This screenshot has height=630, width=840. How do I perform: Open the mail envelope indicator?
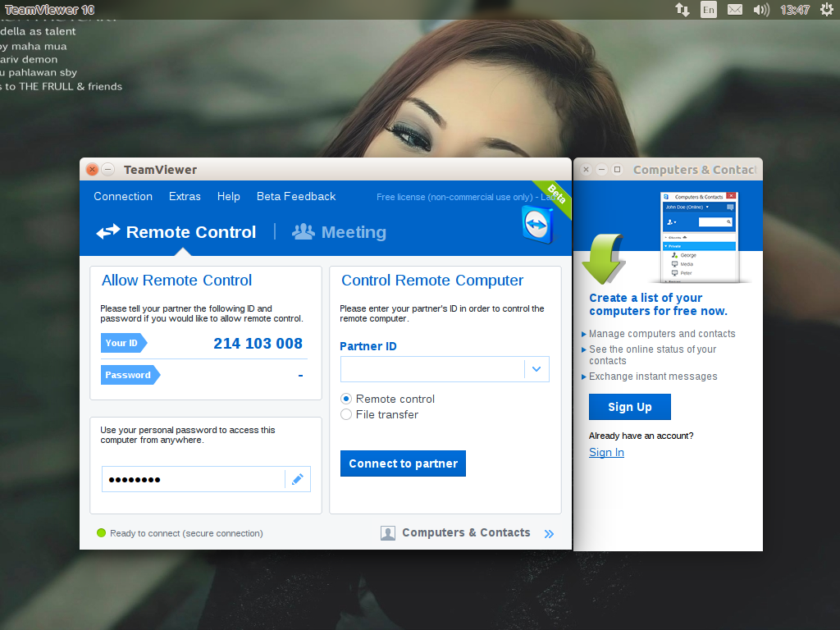coord(734,10)
